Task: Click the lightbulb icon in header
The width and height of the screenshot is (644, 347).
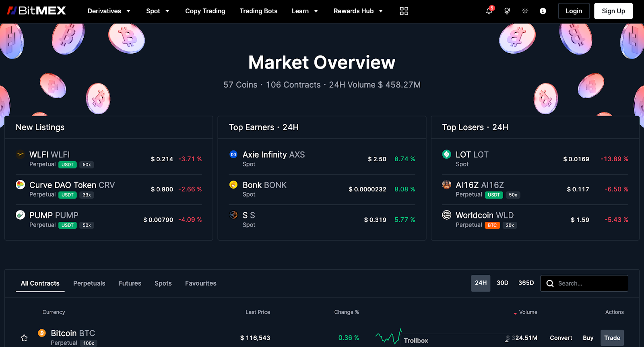Action: pos(507,11)
